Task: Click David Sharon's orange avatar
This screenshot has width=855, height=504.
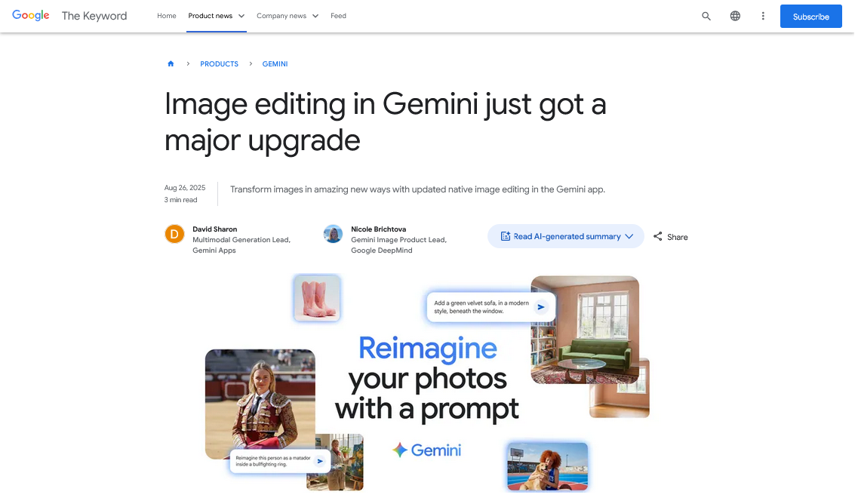Action: 174,234
